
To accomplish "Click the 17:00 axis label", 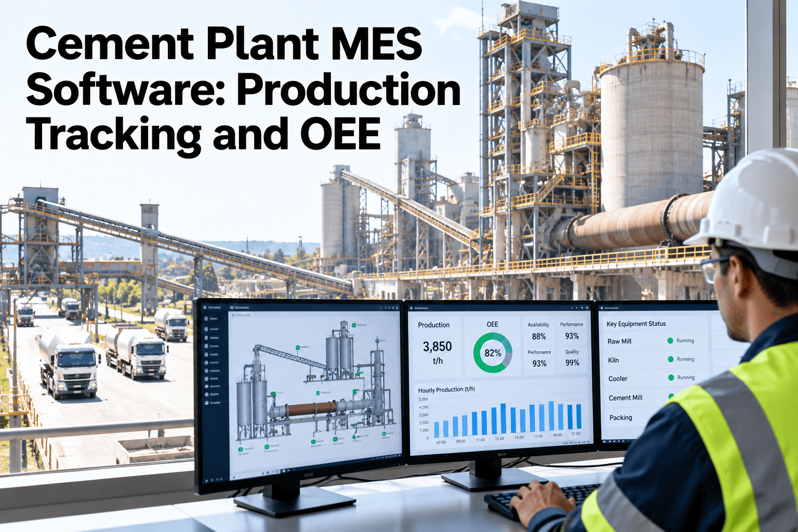I will pyautogui.click(x=538, y=436).
